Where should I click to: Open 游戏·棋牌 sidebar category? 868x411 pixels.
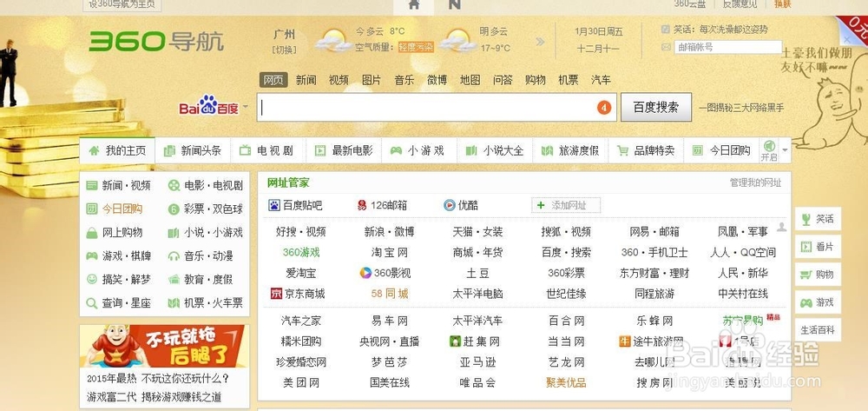(118, 256)
